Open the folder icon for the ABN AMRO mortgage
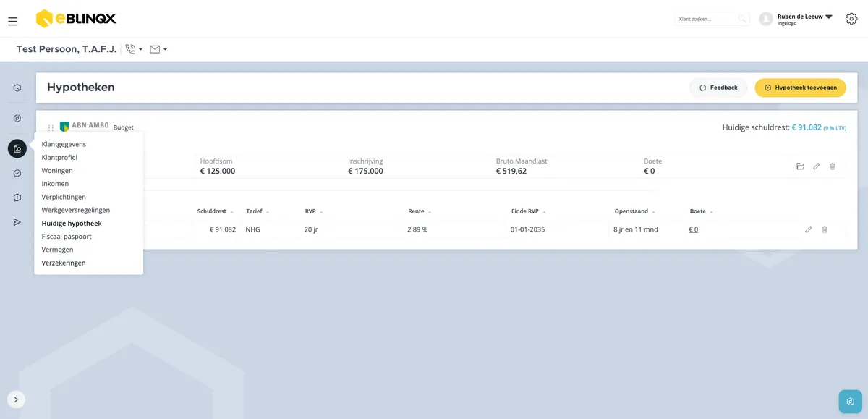This screenshot has height=419, width=868. click(800, 166)
